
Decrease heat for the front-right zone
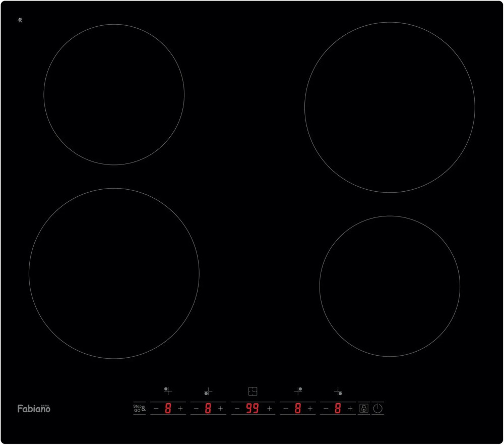coord(326,408)
